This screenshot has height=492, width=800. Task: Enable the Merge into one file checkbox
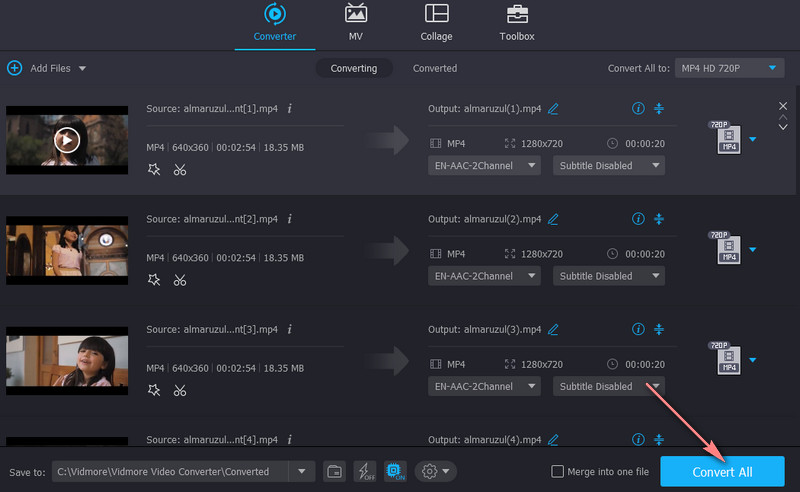coord(558,471)
